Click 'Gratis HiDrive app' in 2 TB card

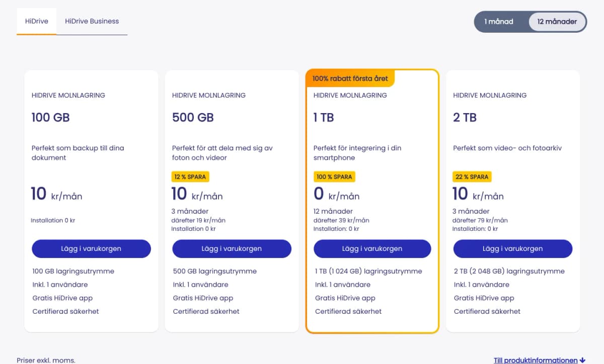(x=484, y=298)
